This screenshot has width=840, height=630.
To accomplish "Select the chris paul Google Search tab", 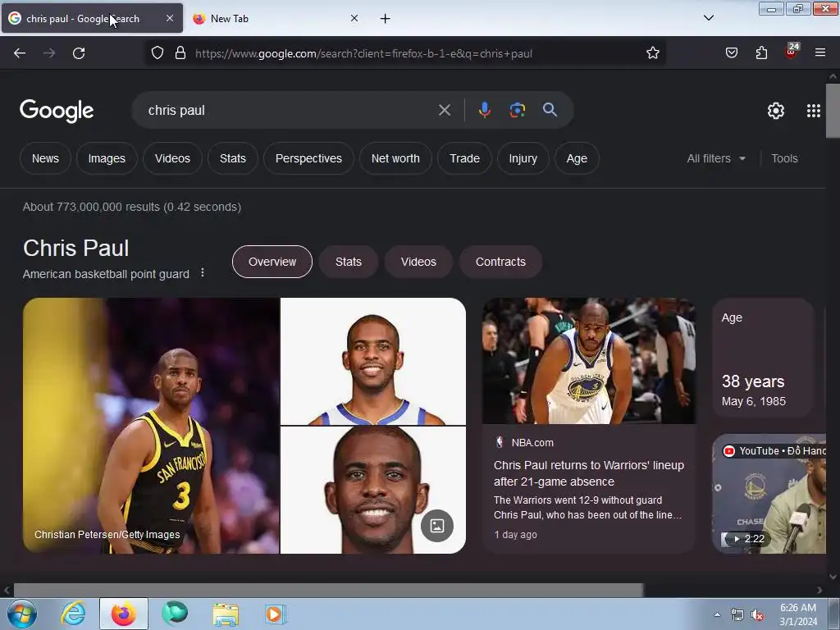I will coord(92,19).
